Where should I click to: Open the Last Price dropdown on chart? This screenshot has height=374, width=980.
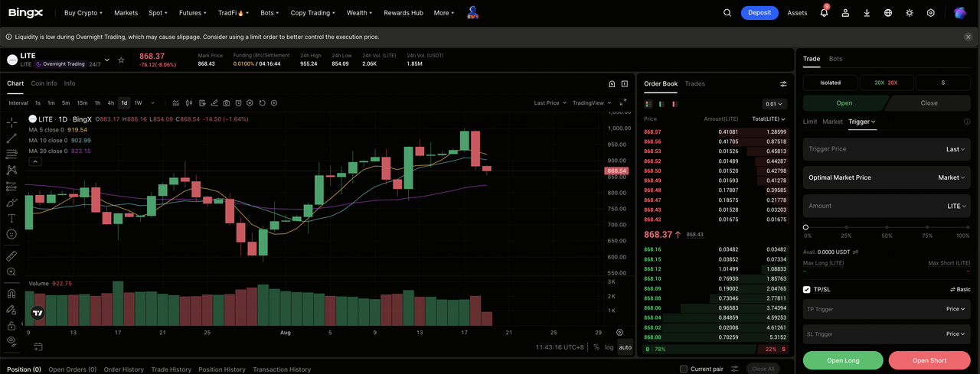click(x=550, y=102)
